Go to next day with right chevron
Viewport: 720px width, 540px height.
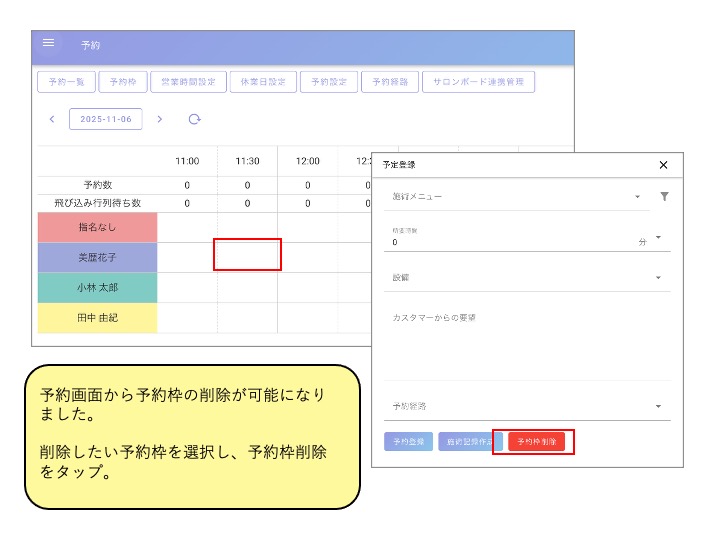point(160,119)
